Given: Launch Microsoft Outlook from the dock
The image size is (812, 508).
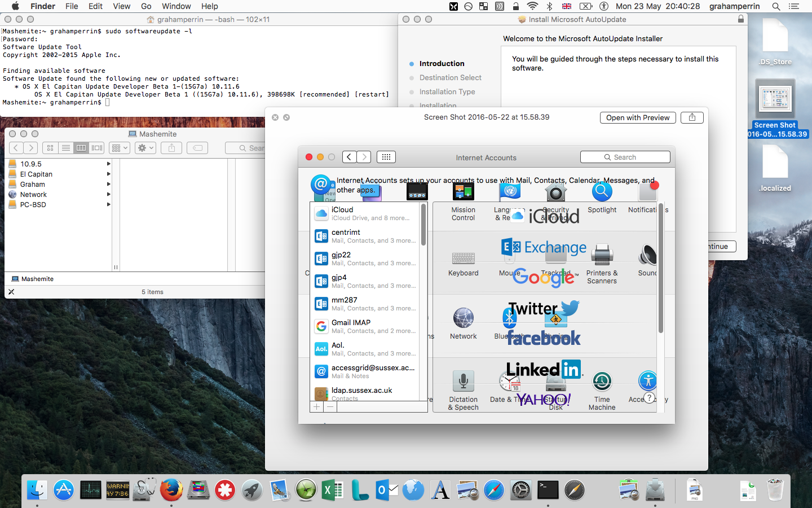Looking at the screenshot, I should pyautogui.click(x=387, y=490).
